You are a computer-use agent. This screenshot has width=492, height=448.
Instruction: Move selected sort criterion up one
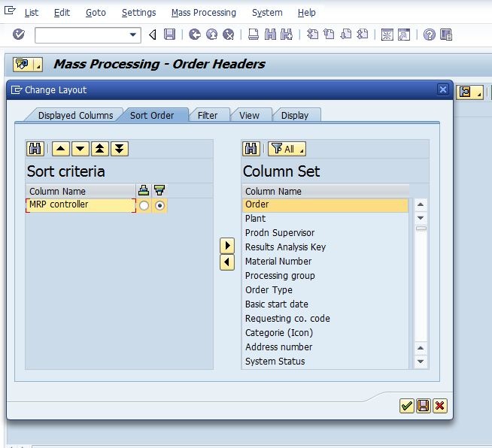coord(60,149)
